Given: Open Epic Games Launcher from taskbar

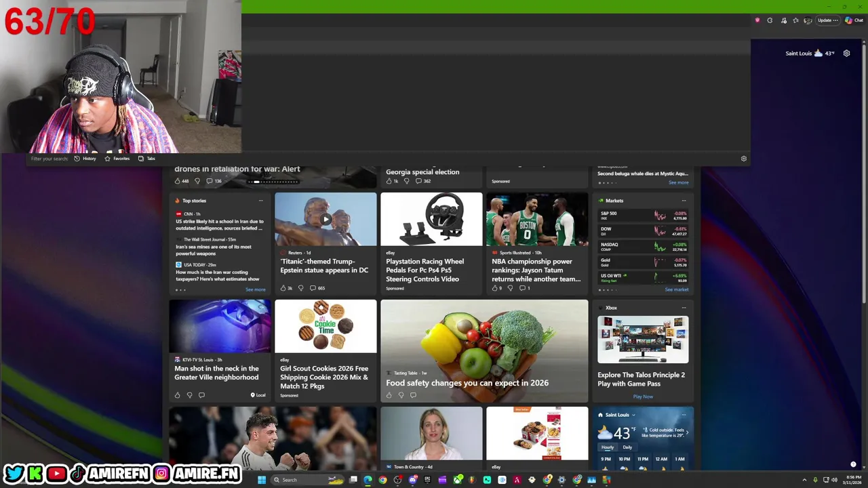Looking at the screenshot, I should (x=427, y=480).
